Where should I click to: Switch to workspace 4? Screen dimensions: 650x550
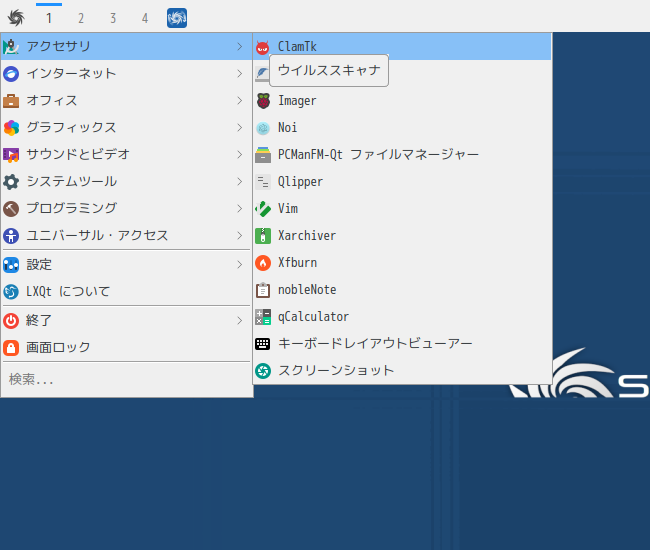click(145, 18)
